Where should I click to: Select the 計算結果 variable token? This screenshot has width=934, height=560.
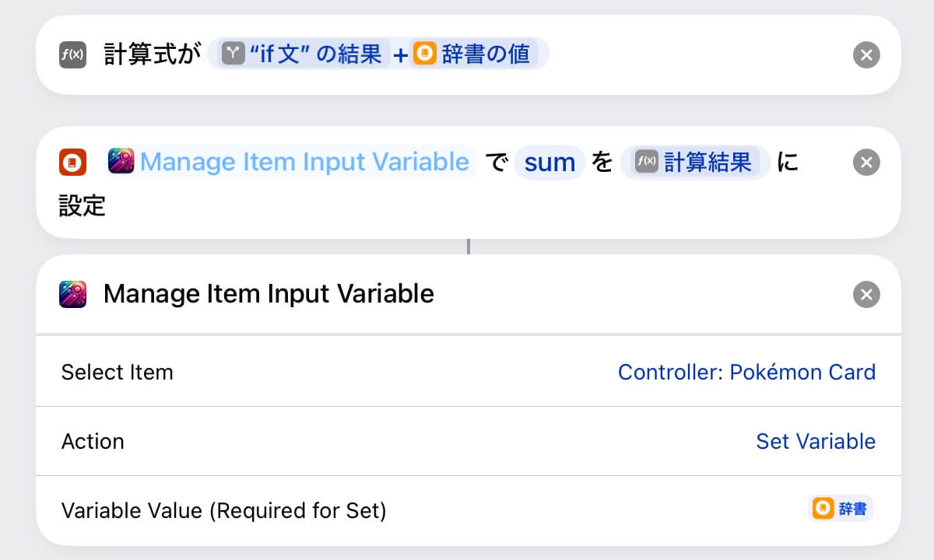click(x=696, y=162)
